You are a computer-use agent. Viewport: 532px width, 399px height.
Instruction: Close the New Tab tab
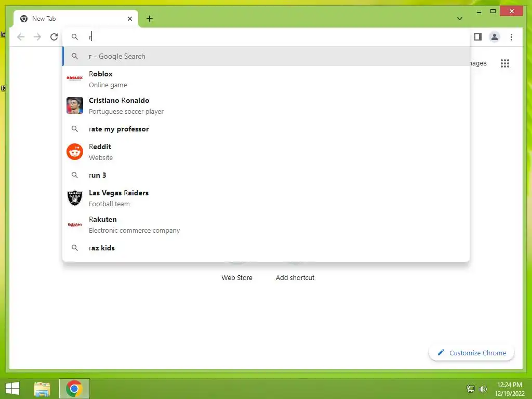coord(129,19)
